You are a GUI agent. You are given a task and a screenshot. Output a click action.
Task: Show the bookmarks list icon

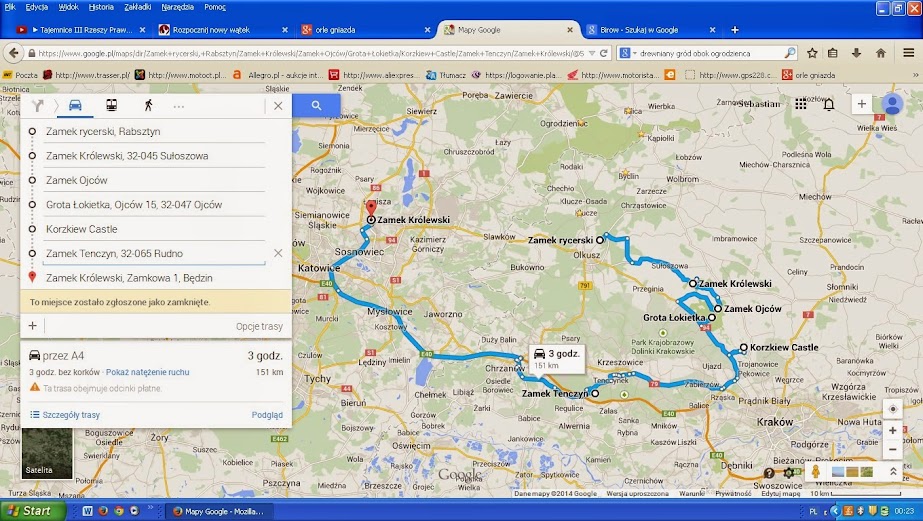tap(832, 53)
